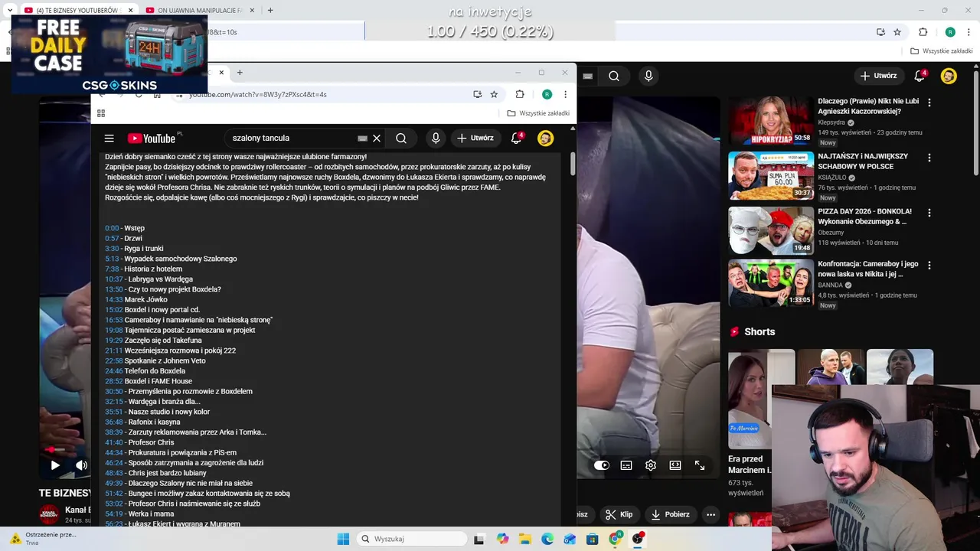Open the 'Dlaczego (Prawie) Nikt Nie Lubi' thumbnail
The height and width of the screenshot is (551, 980).
(771, 121)
